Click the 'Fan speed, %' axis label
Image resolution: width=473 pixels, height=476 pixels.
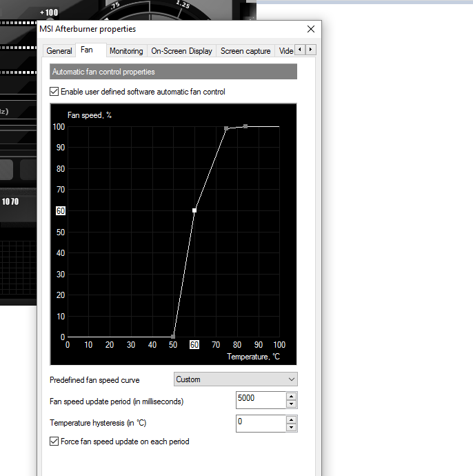[x=90, y=115]
